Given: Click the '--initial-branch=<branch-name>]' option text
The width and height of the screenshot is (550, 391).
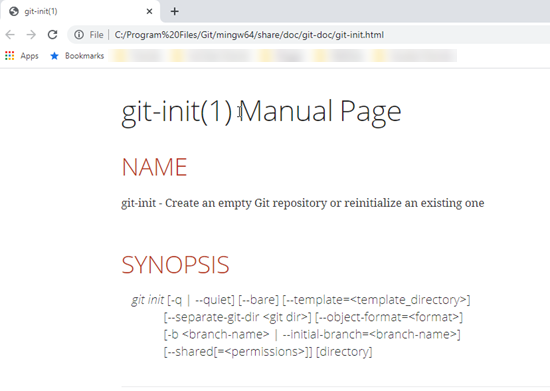Looking at the screenshot, I should [x=371, y=334].
